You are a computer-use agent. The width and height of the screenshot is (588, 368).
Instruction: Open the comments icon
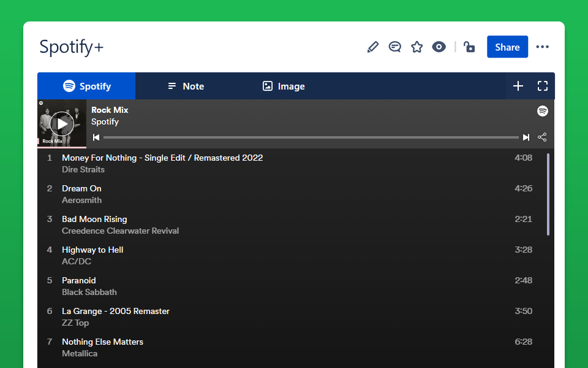395,47
